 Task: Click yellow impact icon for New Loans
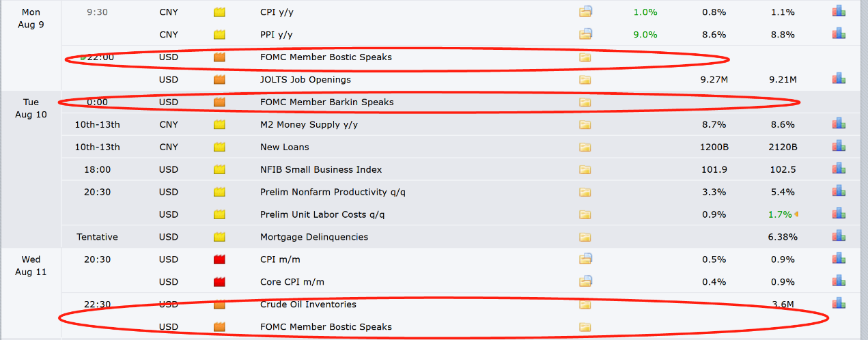pyautogui.click(x=219, y=147)
